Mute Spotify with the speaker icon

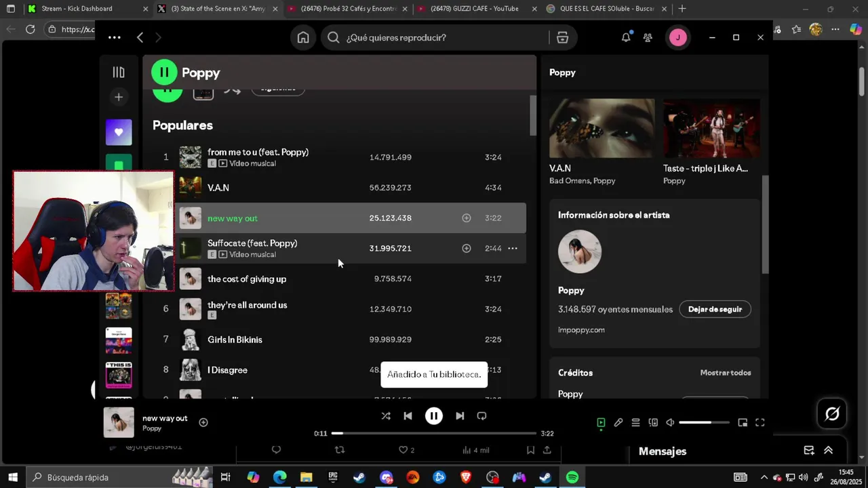click(670, 423)
